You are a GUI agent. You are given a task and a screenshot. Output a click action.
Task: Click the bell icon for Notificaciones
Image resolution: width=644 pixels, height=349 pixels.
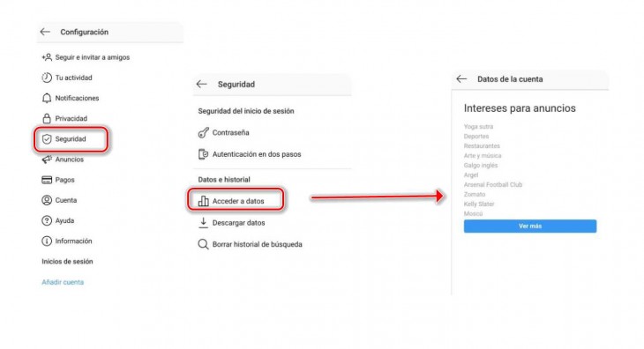click(x=47, y=98)
